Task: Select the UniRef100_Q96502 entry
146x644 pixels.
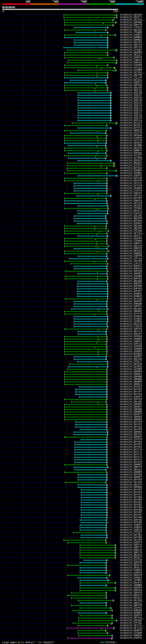Action: 131,341
